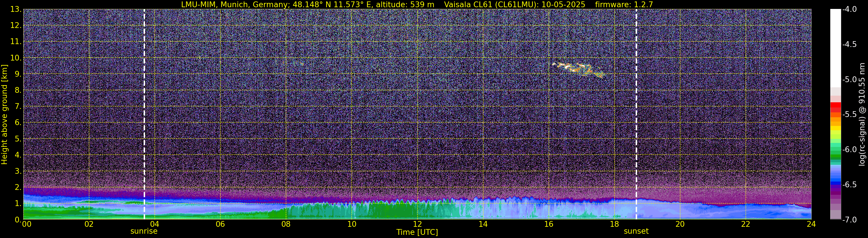Click the white dashed sunset marker line

click(636, 114)
